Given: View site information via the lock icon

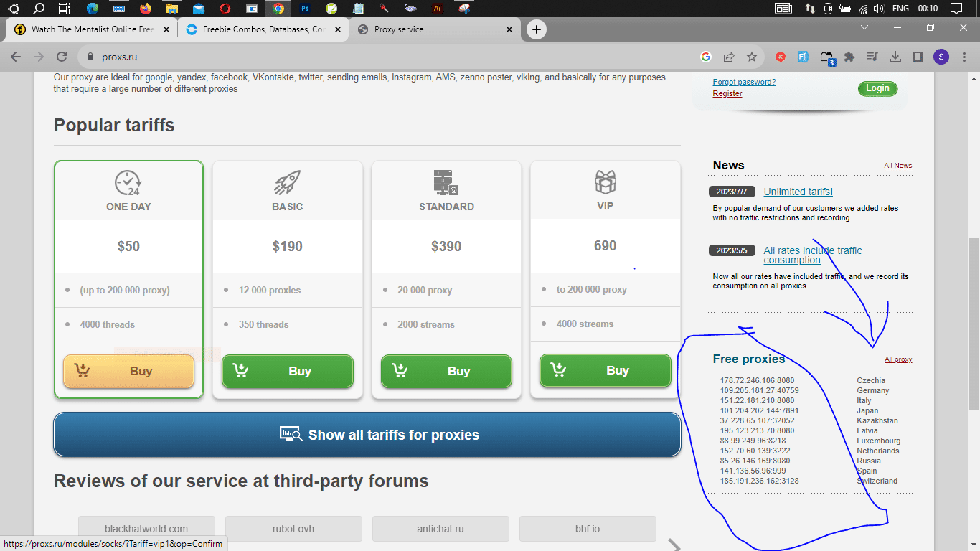Looking at the screenshot, I should click(90, 57).
